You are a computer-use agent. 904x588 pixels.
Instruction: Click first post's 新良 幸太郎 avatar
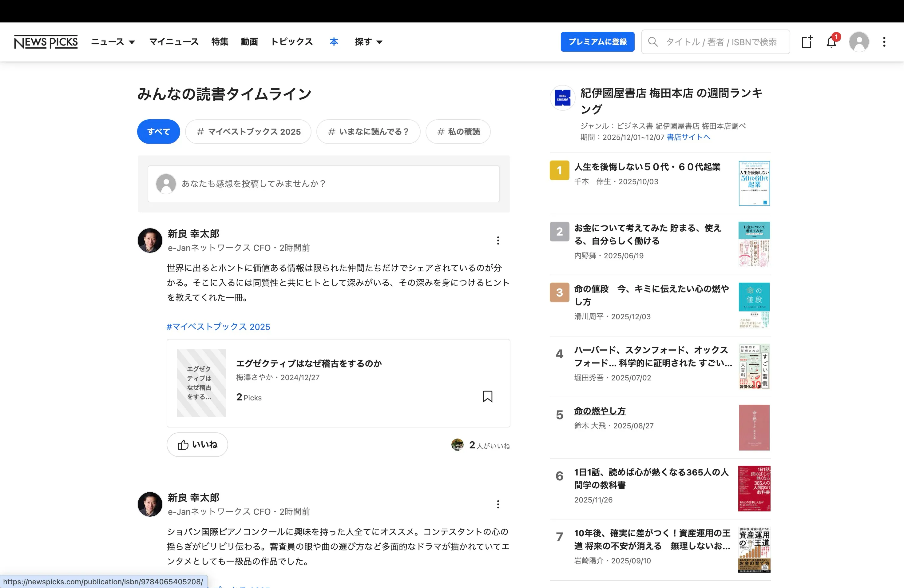coord(150,240)
